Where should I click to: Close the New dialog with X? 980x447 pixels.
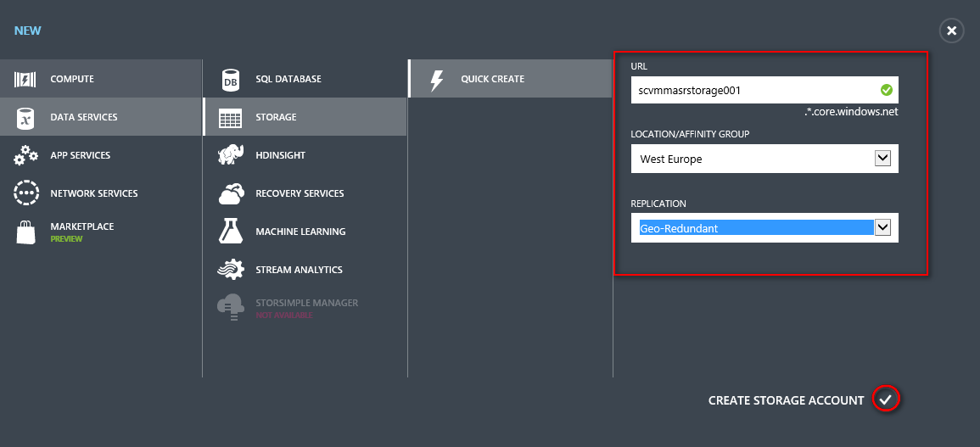(951, 31)
